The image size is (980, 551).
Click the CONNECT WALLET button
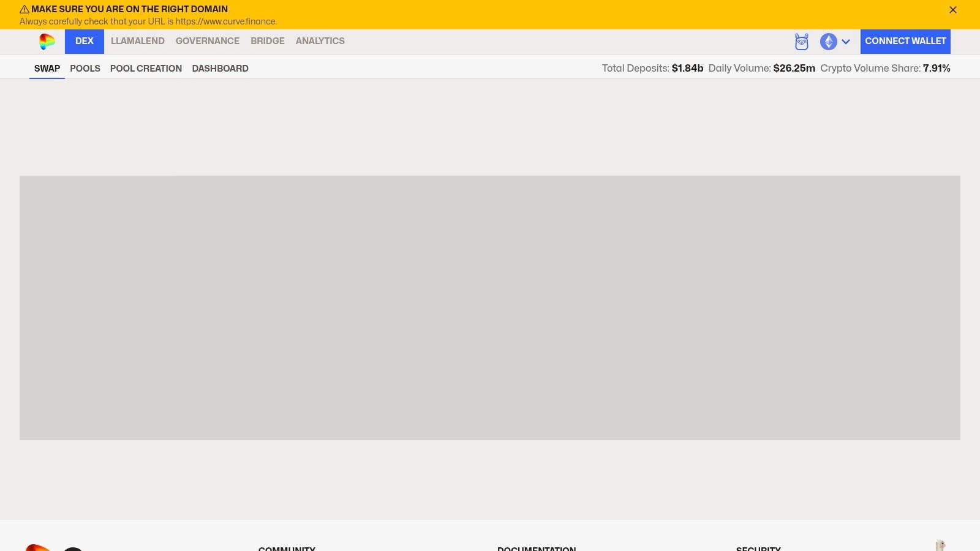[905, 42]
